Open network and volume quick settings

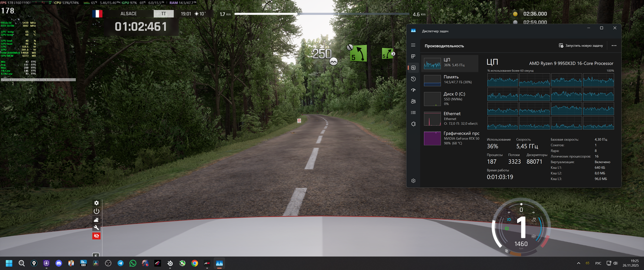pos(612,263)
